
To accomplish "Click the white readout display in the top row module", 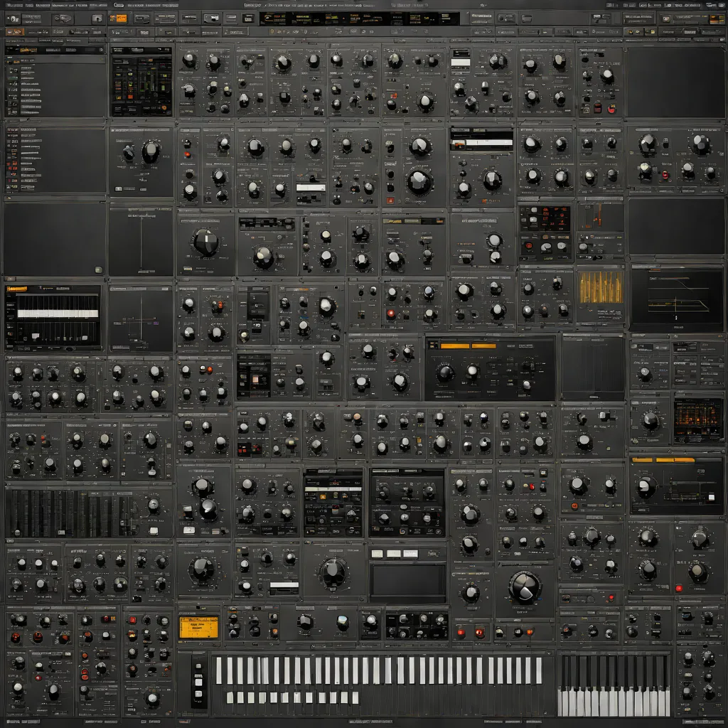I will (x=461, y=63).
